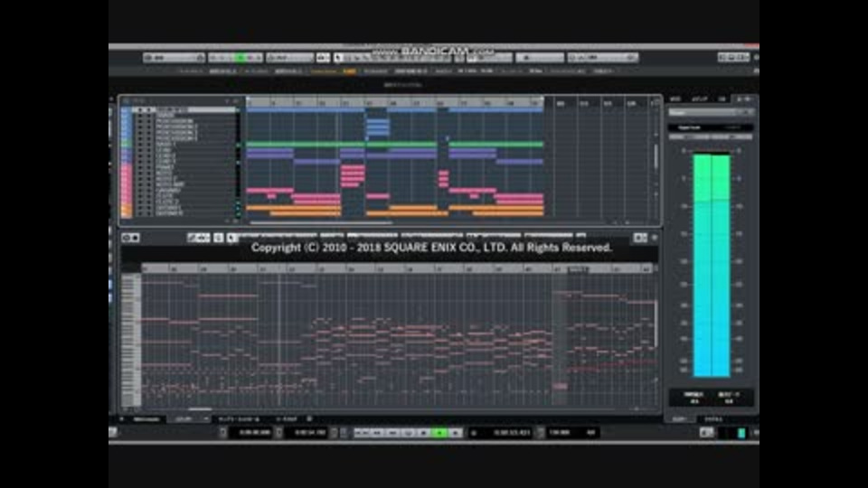The height and width of the screenshot is (488, 868).
Task: Select the highlighted pink note at bottom of key editor
Action: 560,386
